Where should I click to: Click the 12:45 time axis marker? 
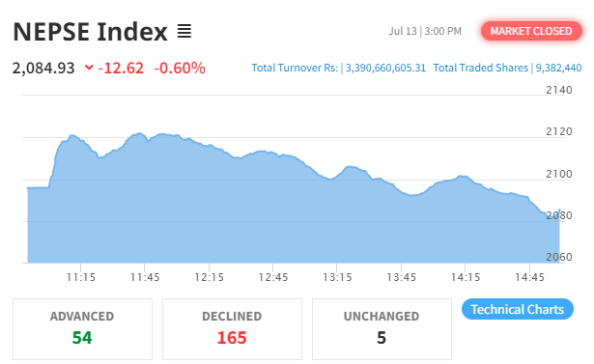click(x=273, y=277)
